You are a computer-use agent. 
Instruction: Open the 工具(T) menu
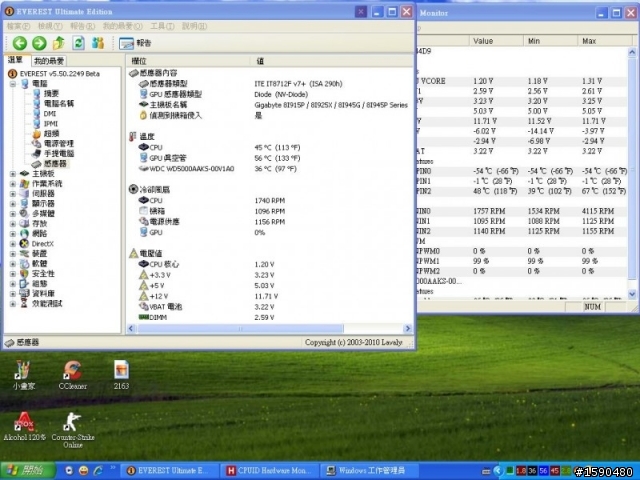click(162, 26)
